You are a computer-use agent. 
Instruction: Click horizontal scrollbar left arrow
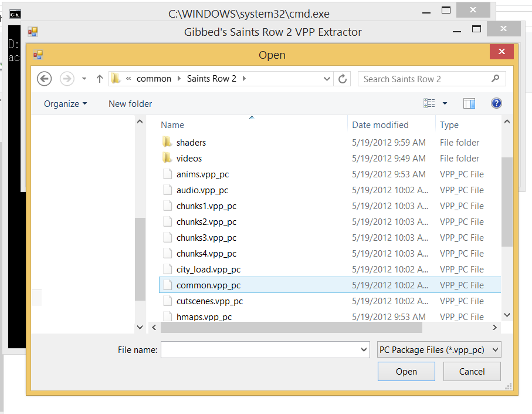(x=154, y=328)
